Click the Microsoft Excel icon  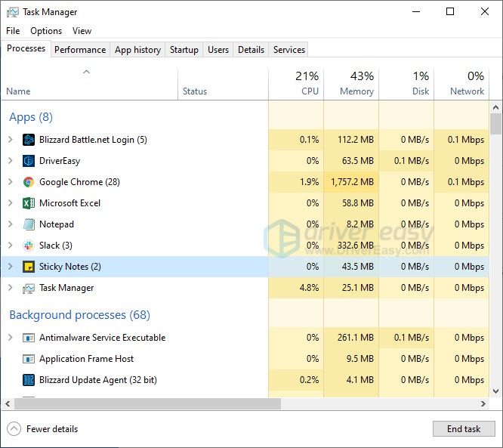[29, 203]
